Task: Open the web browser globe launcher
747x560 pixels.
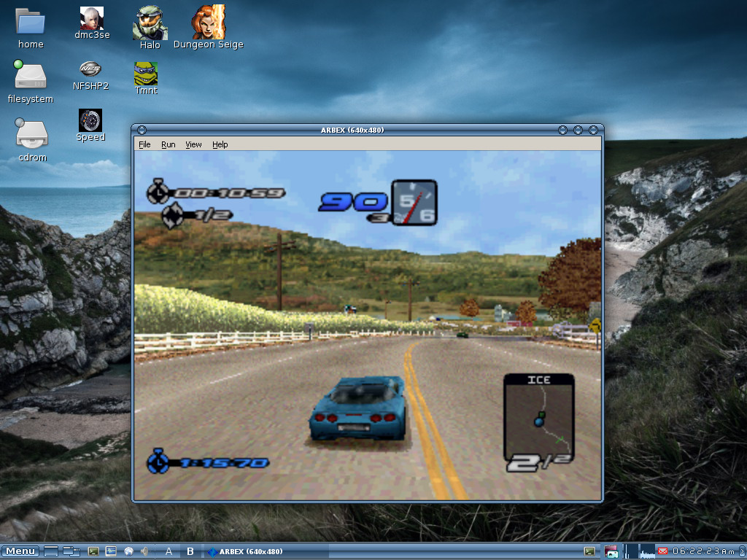Action: coord(128,551)
